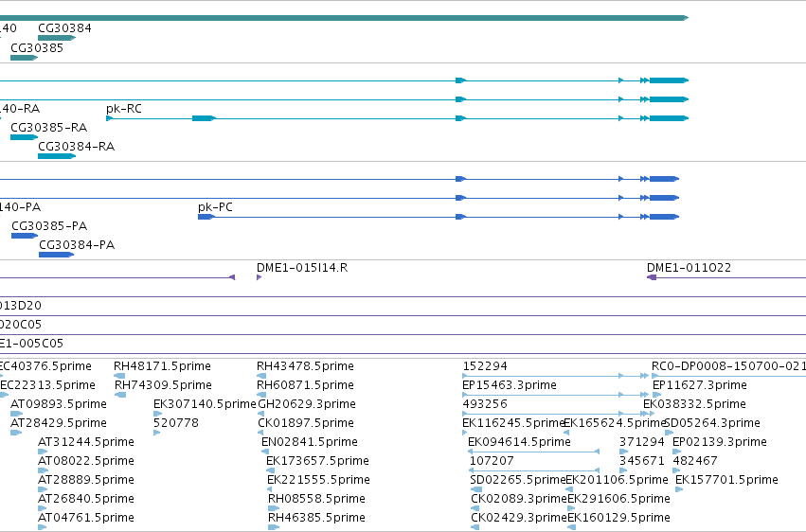
Task: Click the CG30384-RA transcript
Action: (57, 156)
